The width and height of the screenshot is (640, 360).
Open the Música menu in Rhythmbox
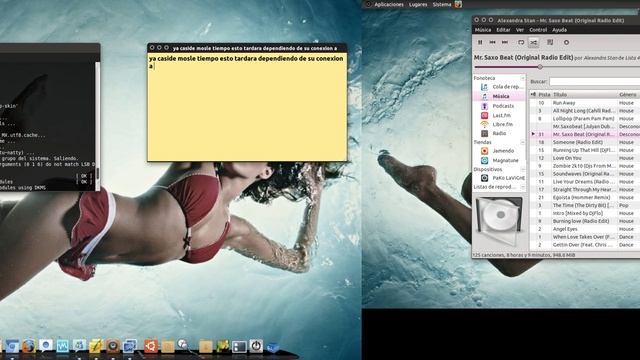click(483, 30)
